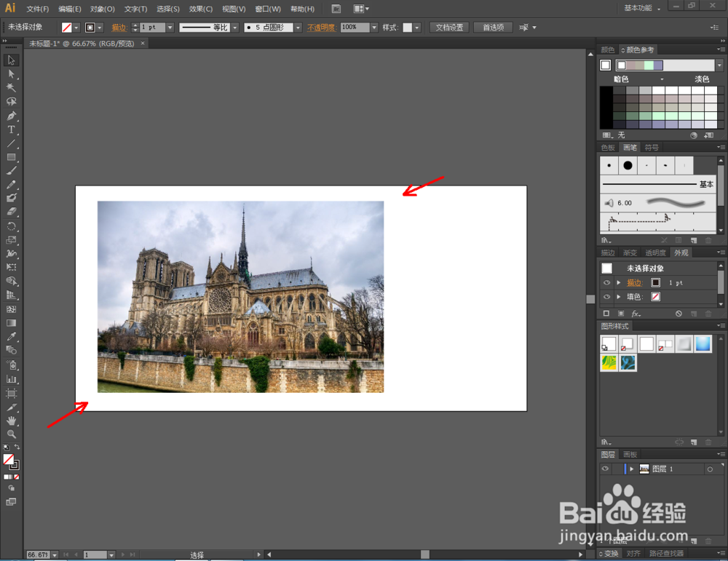The height and width of the screenshot is (561, 728).
Task: Open the 基本功能 workspace dropdown
Action: (x=642, y=8)
